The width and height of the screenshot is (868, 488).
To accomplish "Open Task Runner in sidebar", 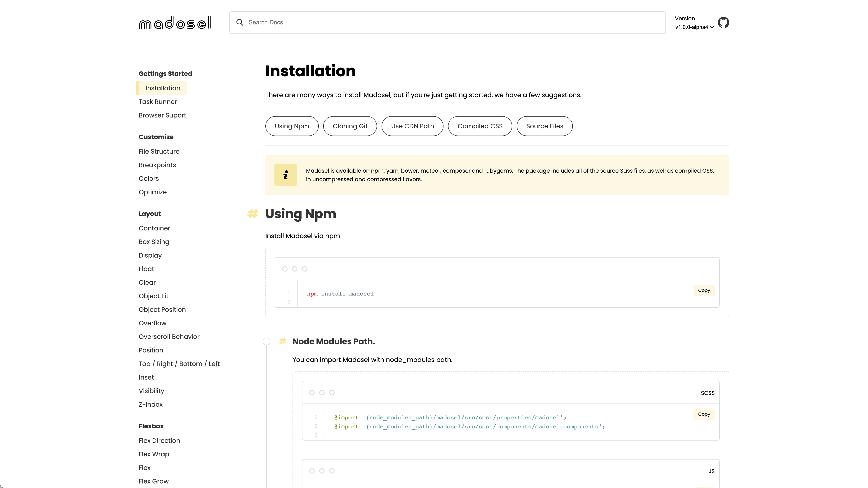I will tap(158, 102).
